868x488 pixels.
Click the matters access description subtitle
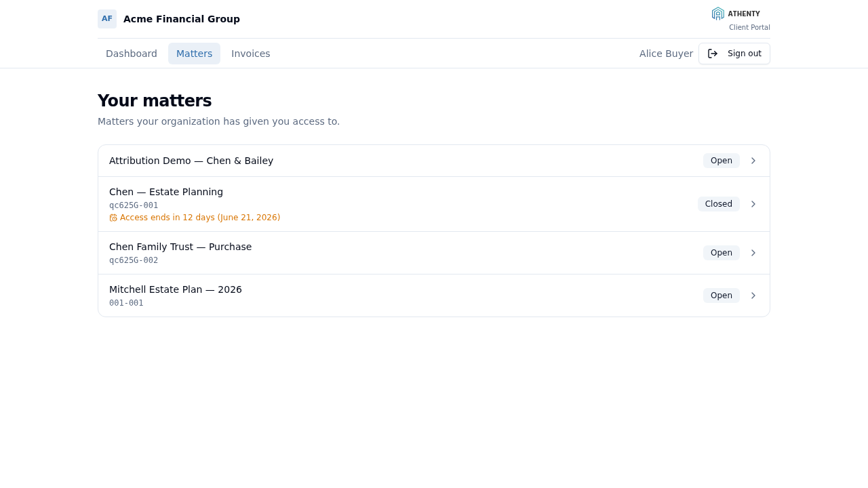click(x=218, y=121)
